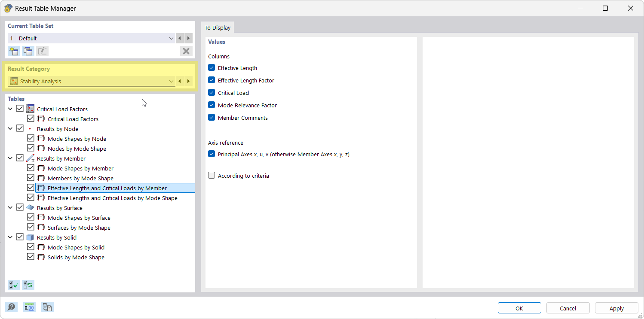
Task: Delete the current table set
Action: tap(186, 51)
